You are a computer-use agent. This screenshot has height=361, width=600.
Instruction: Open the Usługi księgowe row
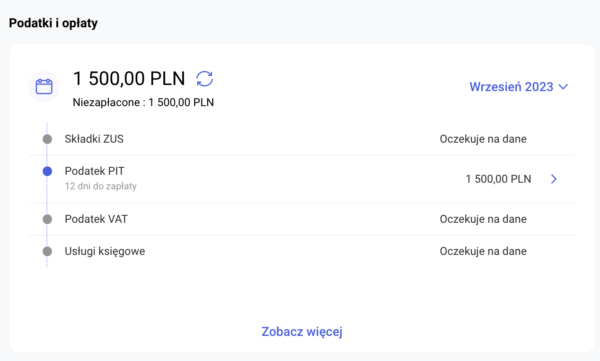click(x=302, y=251)
